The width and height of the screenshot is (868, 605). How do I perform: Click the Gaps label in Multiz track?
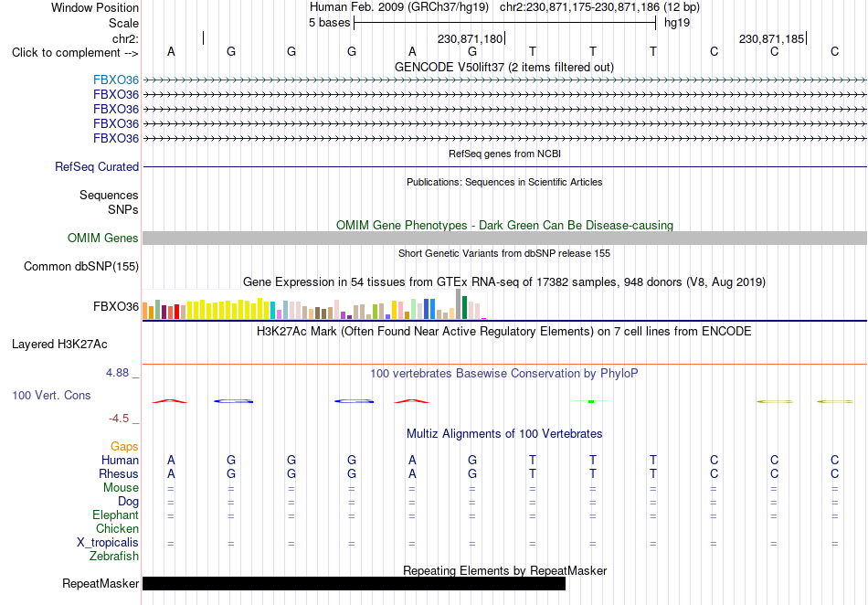click(x=124, y=446)
